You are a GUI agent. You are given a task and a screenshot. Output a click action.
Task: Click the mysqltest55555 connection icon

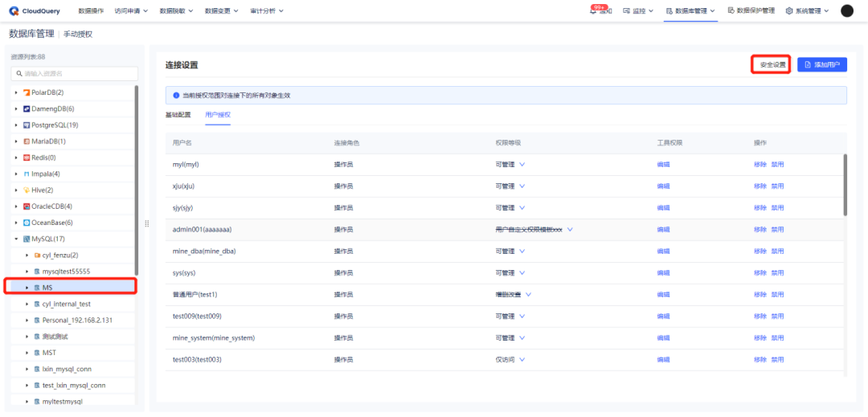pos(37,272)
